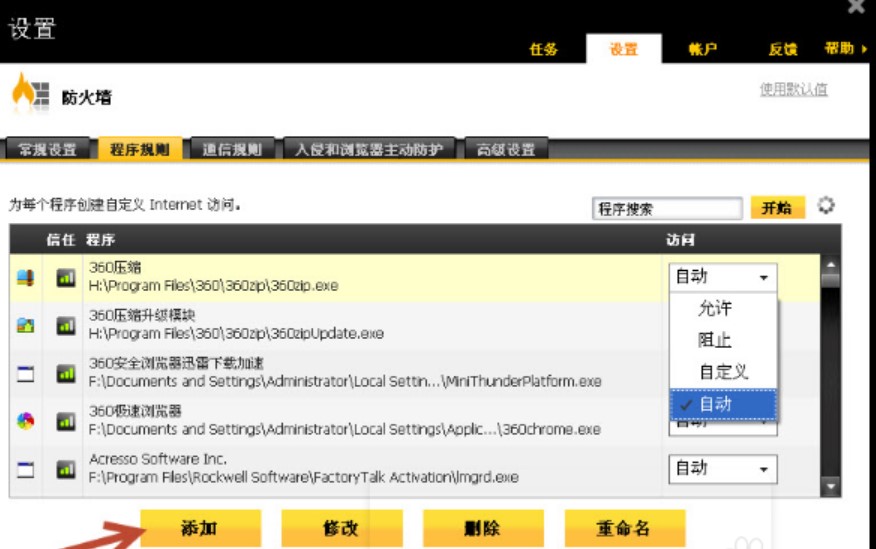Screen dimensions: 876x549
Task: Click trust level icon for Acresso Software
Action: click(x=66, y=470)
